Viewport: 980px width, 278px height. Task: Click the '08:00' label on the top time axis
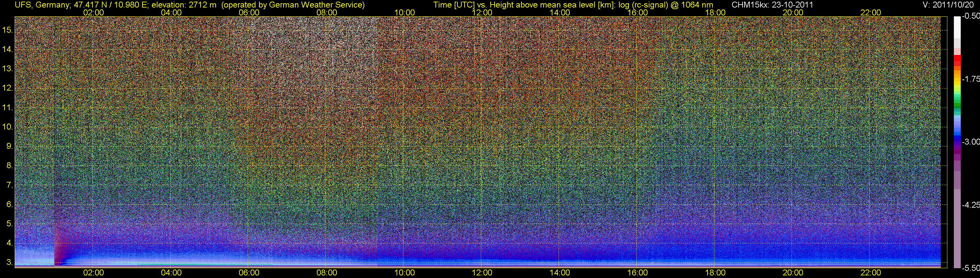point(327,12)
